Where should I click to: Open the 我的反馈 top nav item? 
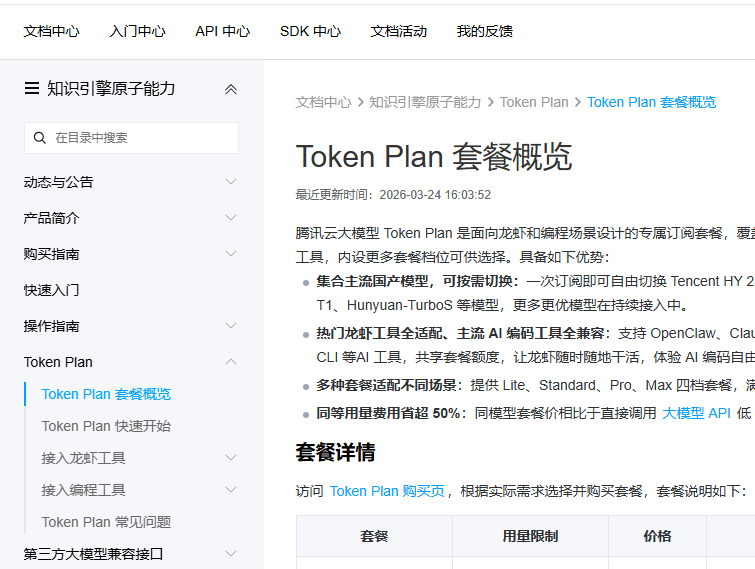[x=484, y=31]
